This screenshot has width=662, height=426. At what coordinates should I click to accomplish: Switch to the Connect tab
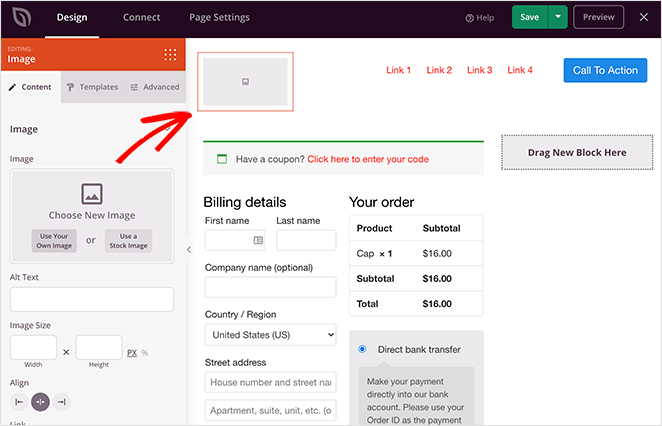(x=141, y=17)
